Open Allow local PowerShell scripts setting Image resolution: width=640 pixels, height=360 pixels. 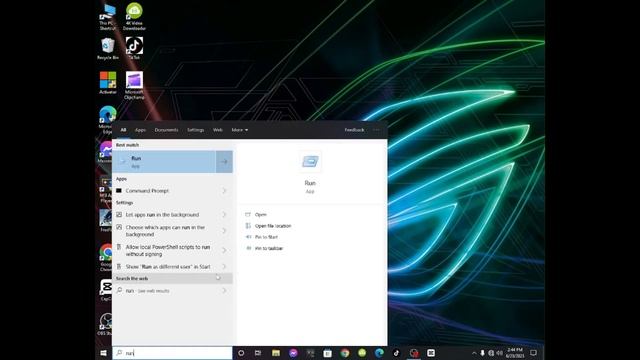click(165, 250)
